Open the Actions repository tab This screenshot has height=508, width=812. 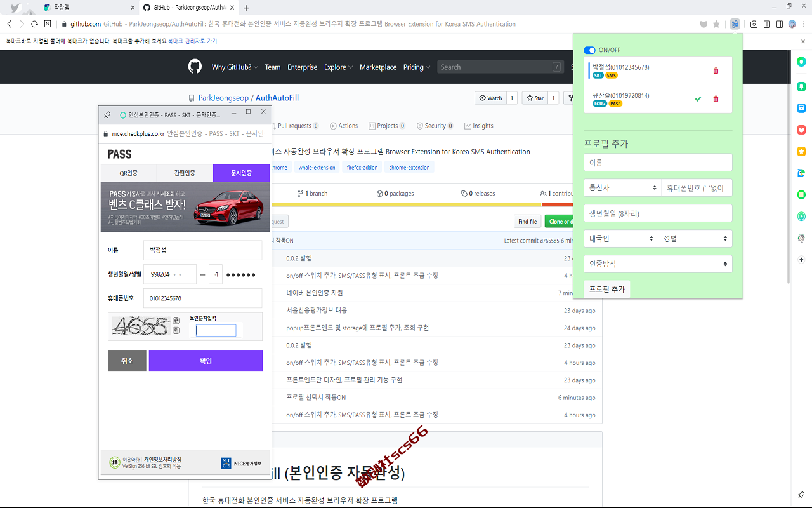(344, 126)
